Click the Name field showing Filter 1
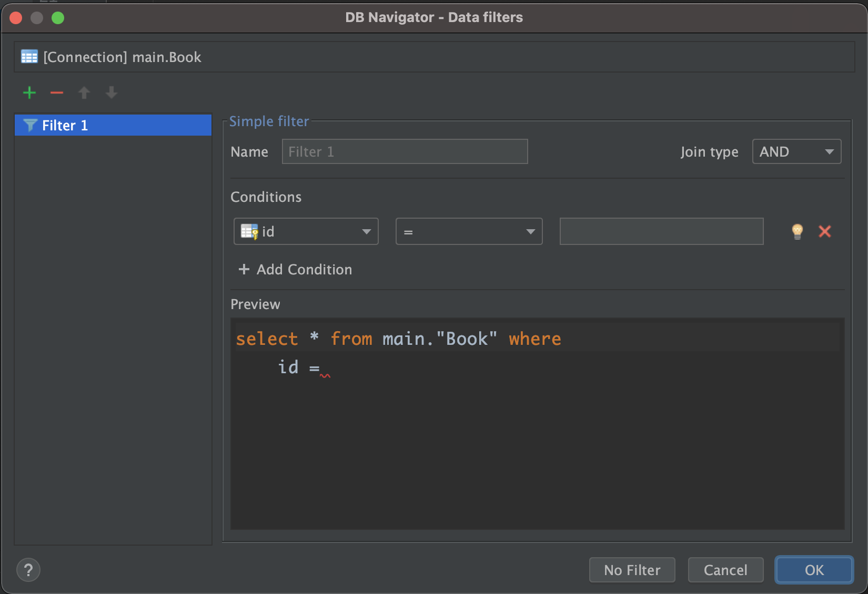The width and height of the screenshot is (868, 594). (x=405, y=151)
